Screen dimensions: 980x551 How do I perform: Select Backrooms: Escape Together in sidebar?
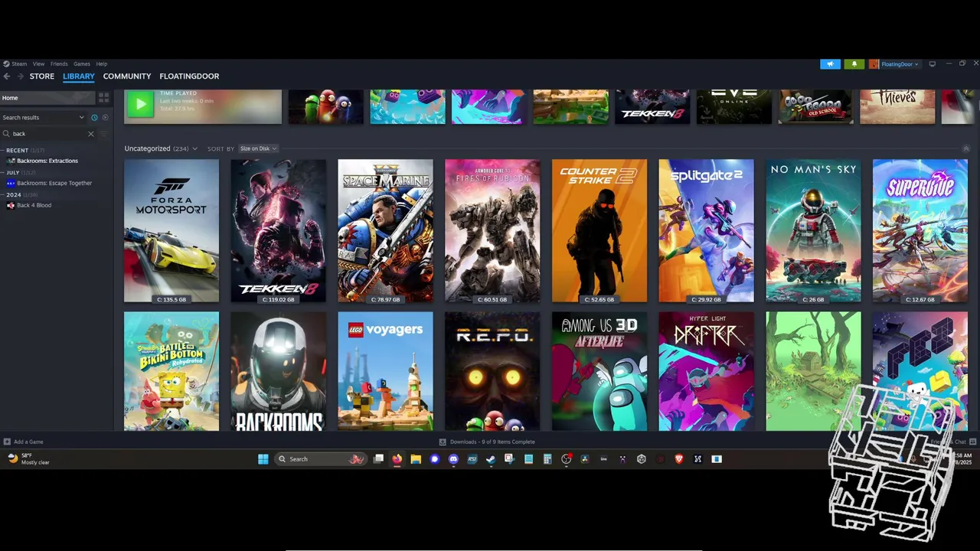click(x=54, y=183)
